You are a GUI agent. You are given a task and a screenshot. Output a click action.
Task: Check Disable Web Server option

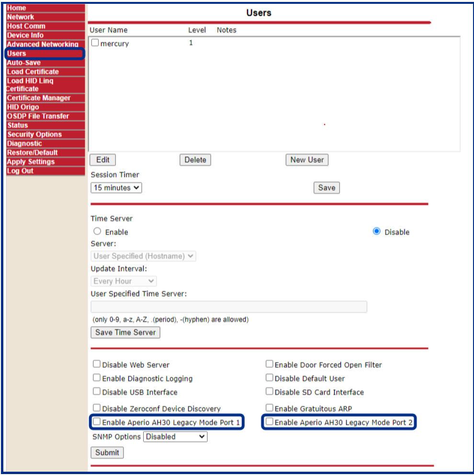pyautogui.click(x=97, y=365)
